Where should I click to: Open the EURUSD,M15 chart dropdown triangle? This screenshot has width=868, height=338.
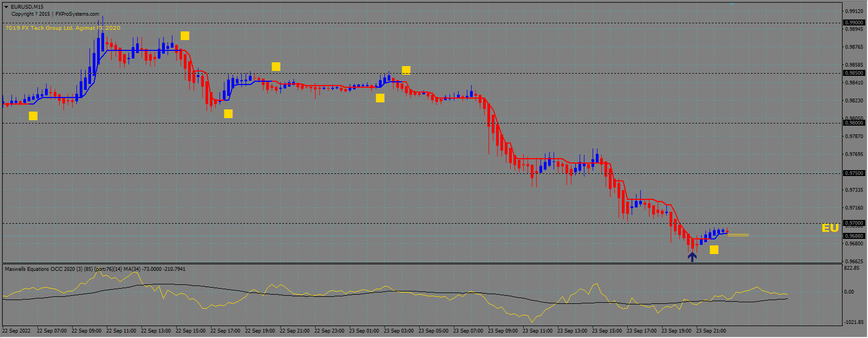click(x=7, y=7)
